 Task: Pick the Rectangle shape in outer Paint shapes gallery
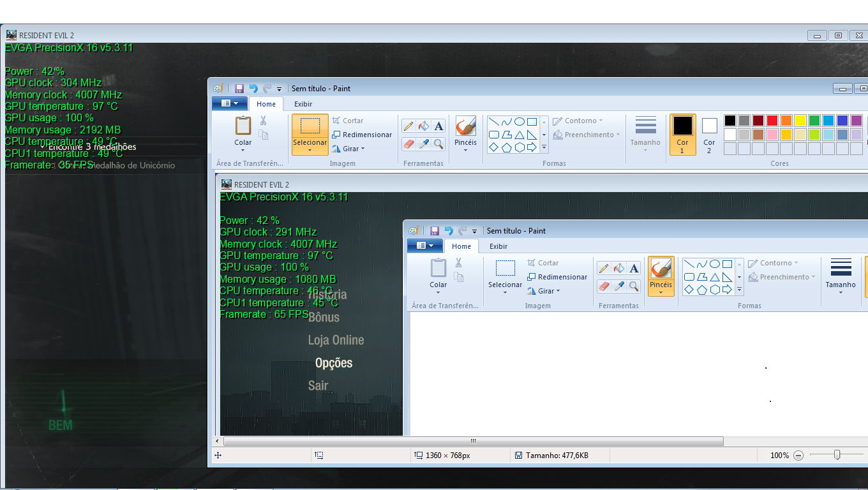[532, 121]
